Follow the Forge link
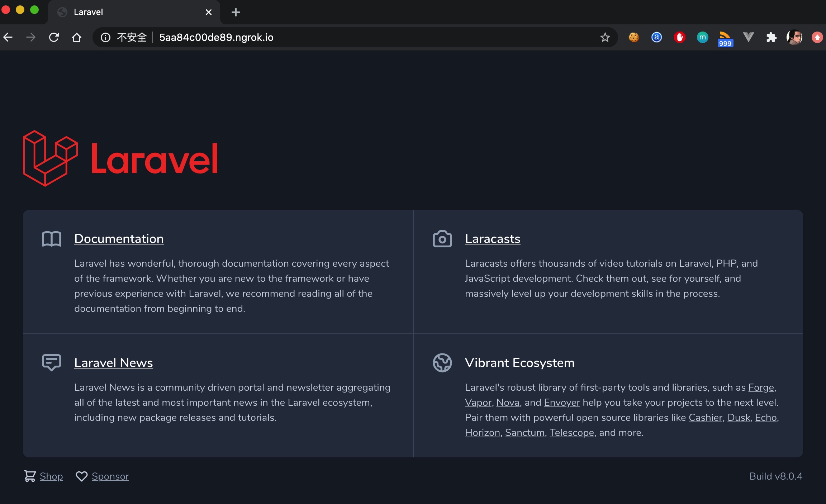 761,387
